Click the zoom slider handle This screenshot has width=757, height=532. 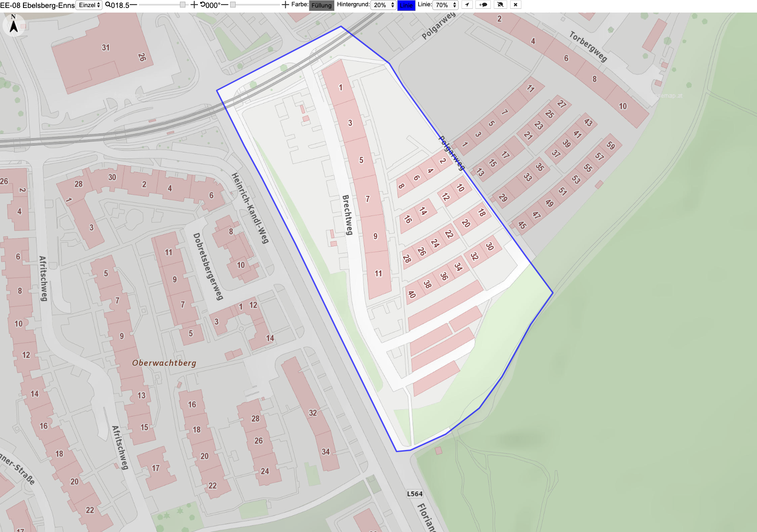pyautogui.click(x=182, y=5)
